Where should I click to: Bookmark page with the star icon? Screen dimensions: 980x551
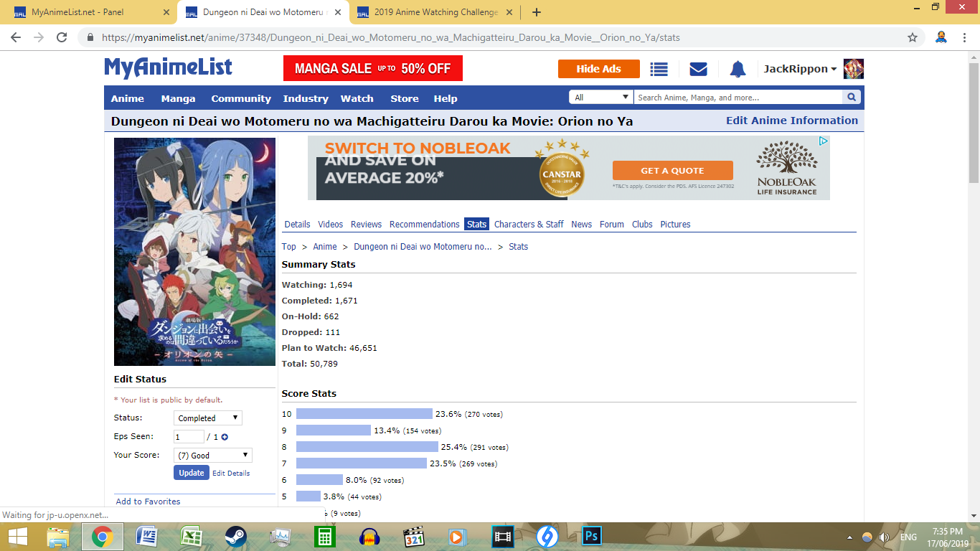[x=913, y=37]
